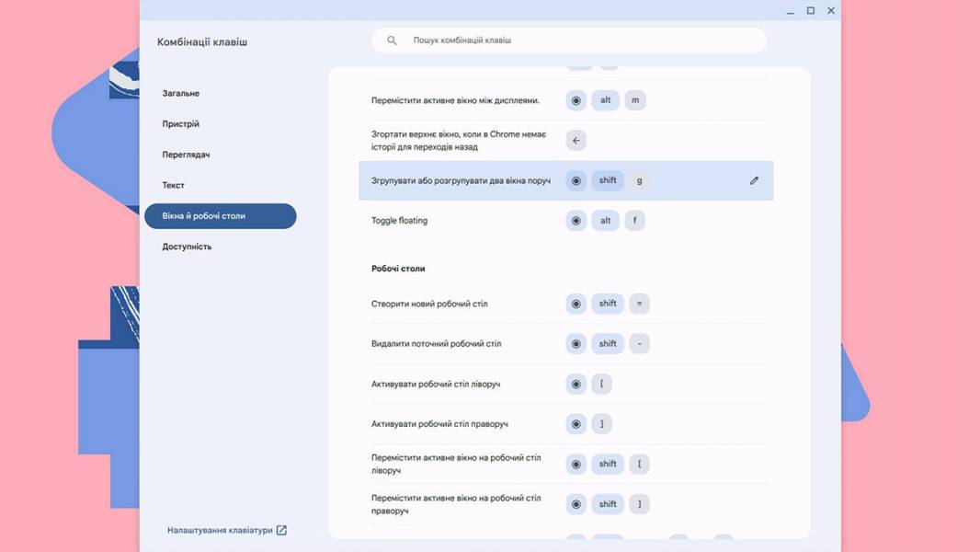This screenshot has width=980, height=552.
Task: Open the 'Пристрій' category
Action: [180, 124]
